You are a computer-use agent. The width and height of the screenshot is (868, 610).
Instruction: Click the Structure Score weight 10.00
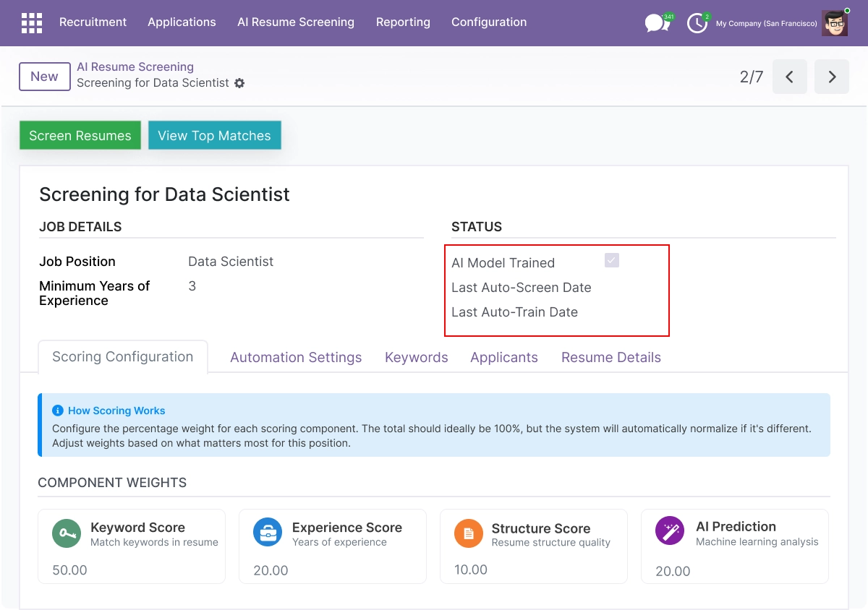[471, 570]
